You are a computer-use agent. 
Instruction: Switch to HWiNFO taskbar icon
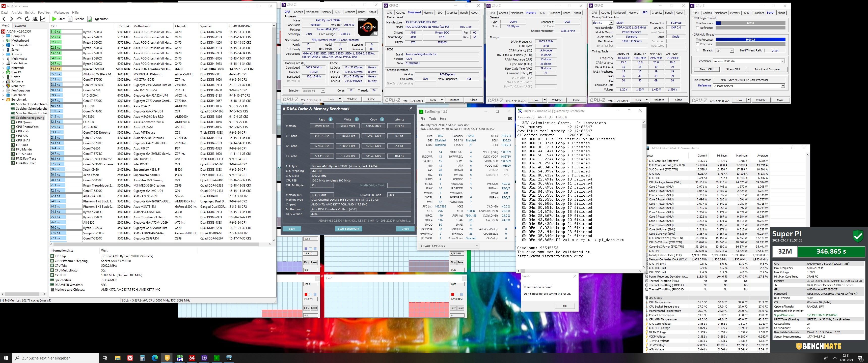pos(229,358)
